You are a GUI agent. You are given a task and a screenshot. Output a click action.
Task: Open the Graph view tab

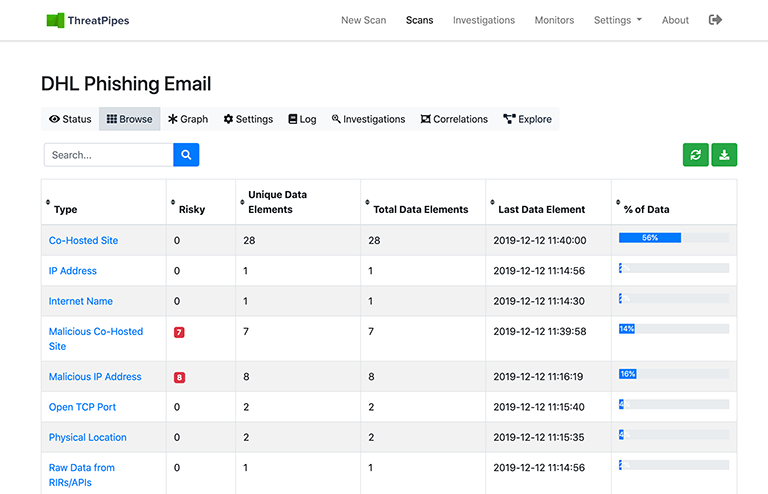pos(188,119)
